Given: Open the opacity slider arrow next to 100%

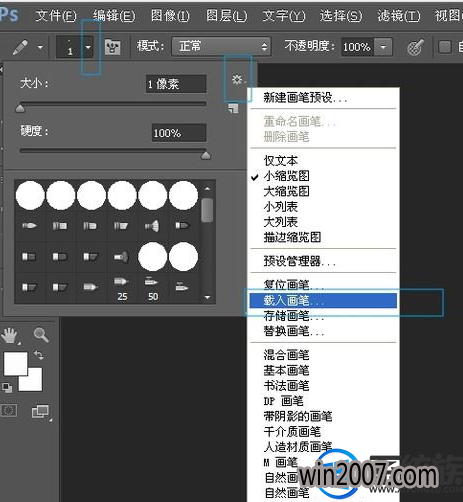Looking at the screenshot, I should (383, 47).
